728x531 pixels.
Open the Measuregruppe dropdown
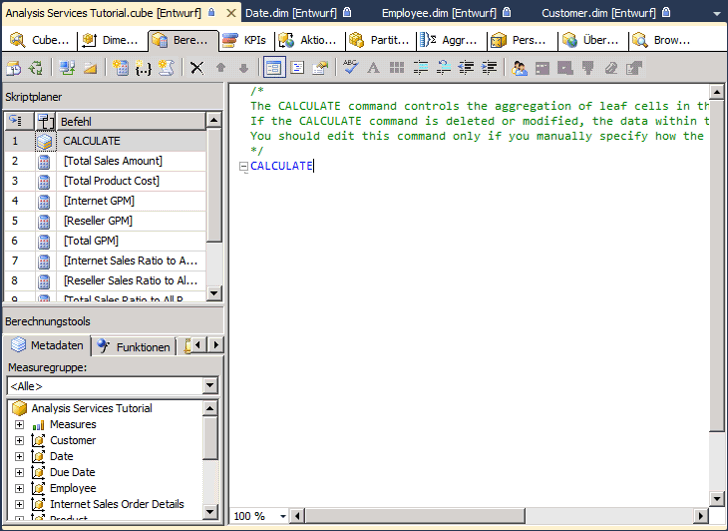point(210,386)
